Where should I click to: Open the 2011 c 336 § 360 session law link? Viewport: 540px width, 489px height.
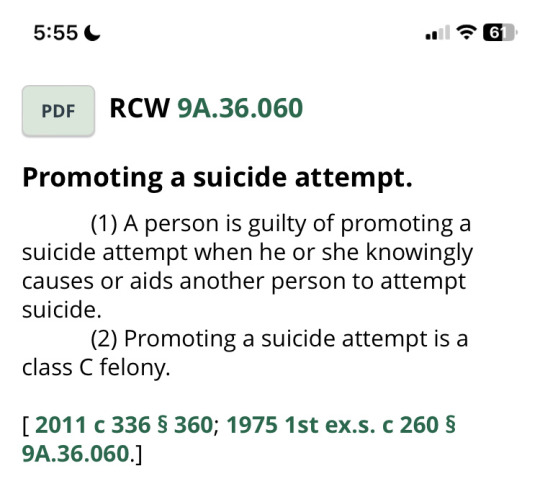[124, 424]
